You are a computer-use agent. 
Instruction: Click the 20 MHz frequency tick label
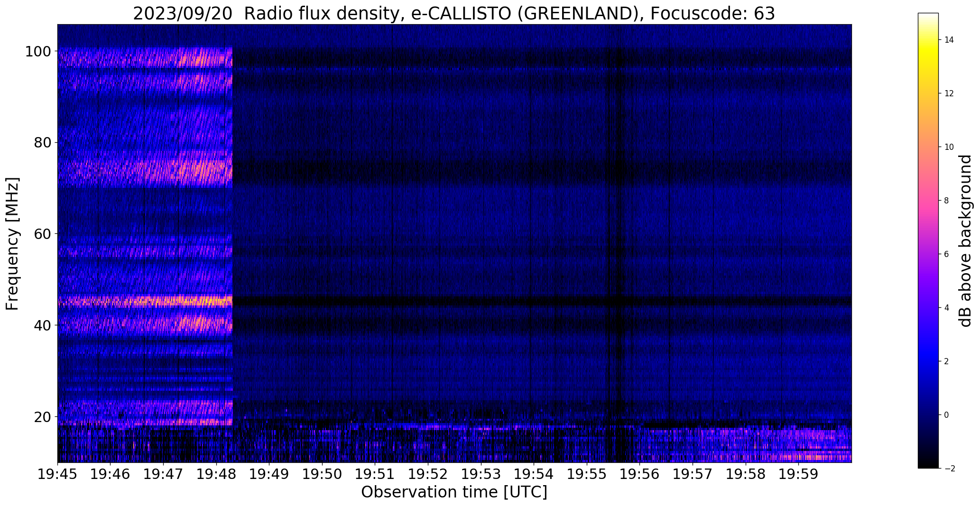click(x=43, y=416)
